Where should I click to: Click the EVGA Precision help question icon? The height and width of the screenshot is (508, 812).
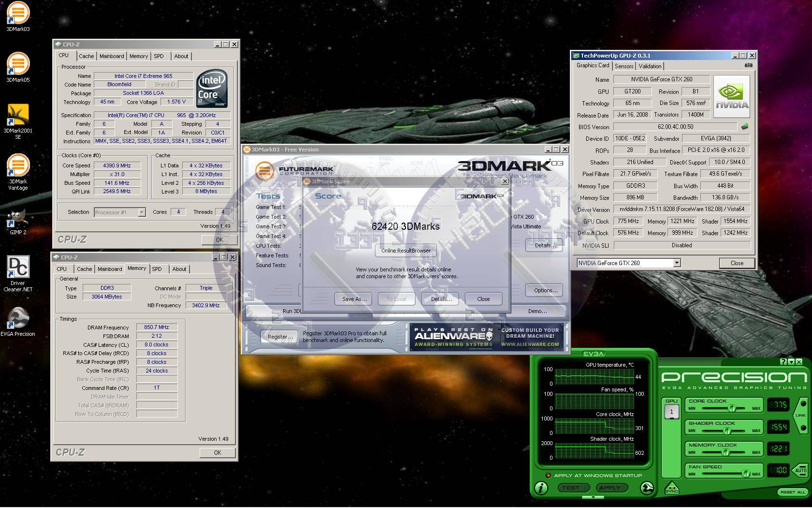[x=783, y=361]
